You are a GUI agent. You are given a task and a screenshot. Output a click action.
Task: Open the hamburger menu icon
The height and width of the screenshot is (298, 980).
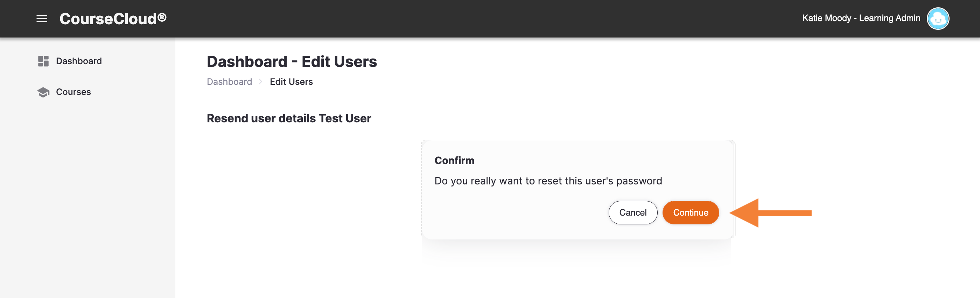point(42,19)
